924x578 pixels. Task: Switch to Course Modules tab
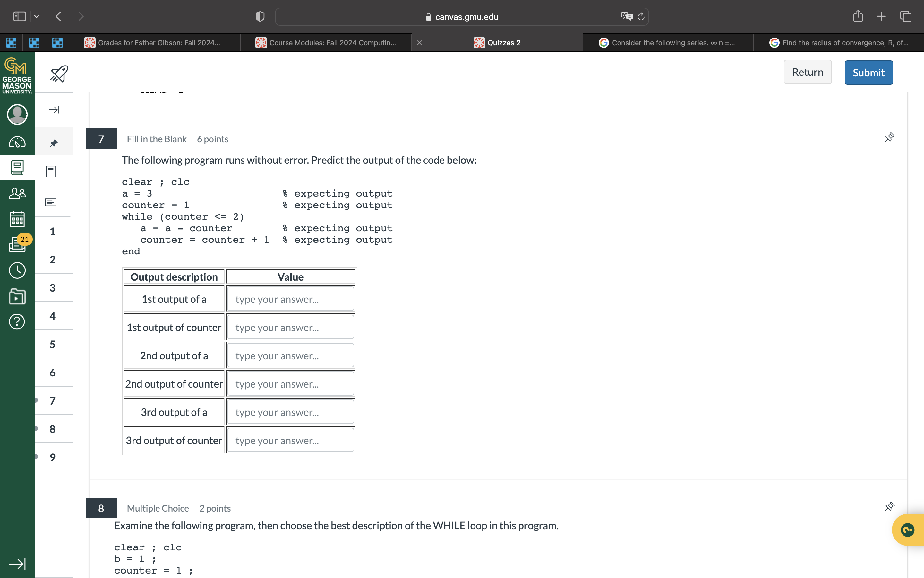(326, 43)
